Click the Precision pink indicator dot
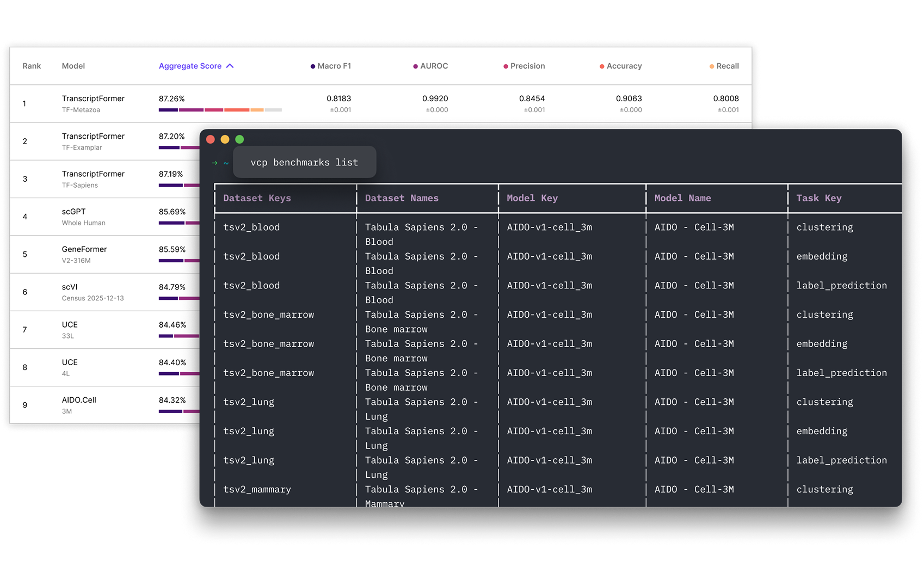This screenshot has width=924, height=585. pos(505,66)
